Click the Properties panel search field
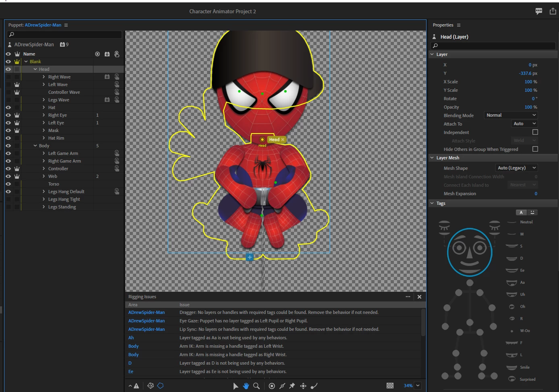 [493, 45]
